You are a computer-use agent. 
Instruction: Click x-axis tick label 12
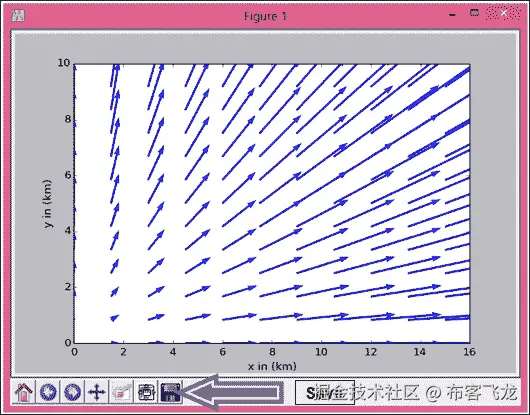point(370,352)
